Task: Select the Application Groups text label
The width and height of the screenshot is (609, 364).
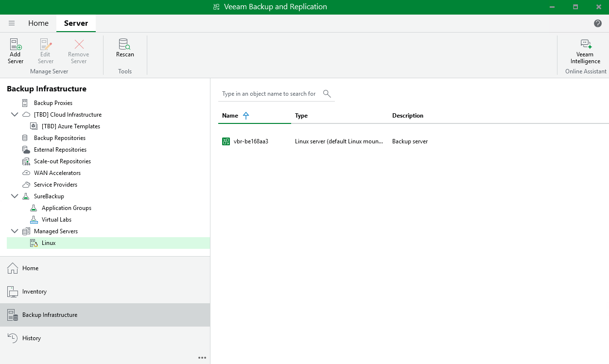Action: pos(67,208)
